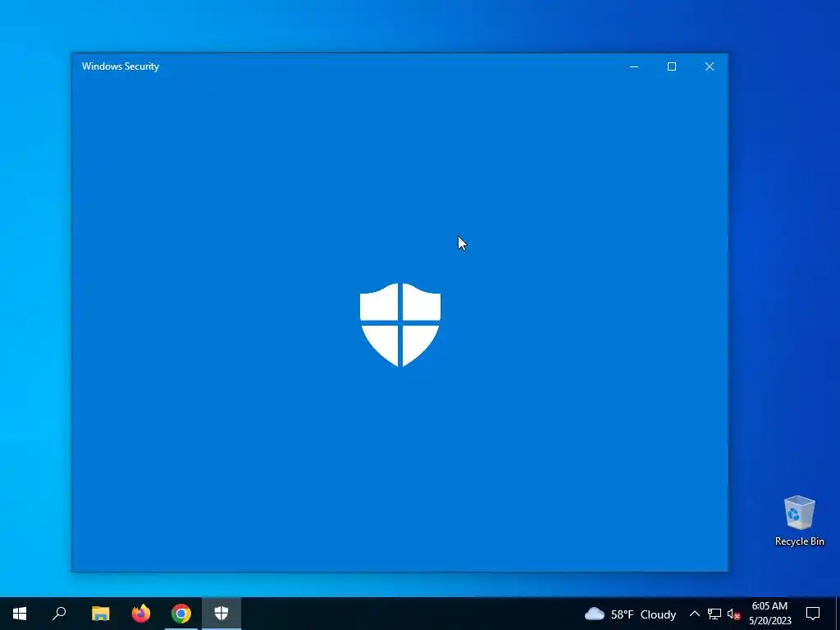The image size is (840, 630).
Task: Select the Windows Security taskbar icon
Action: 221,614
